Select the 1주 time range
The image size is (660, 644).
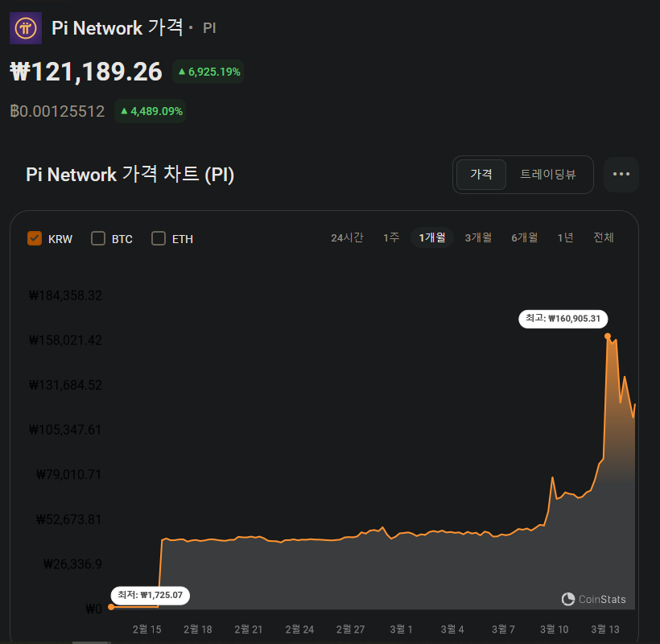[391, 237]
